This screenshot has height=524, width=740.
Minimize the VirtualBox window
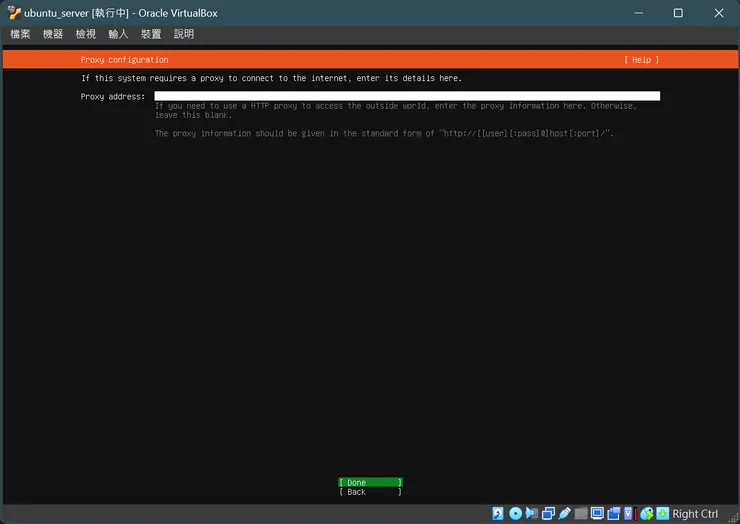point(639,13)
